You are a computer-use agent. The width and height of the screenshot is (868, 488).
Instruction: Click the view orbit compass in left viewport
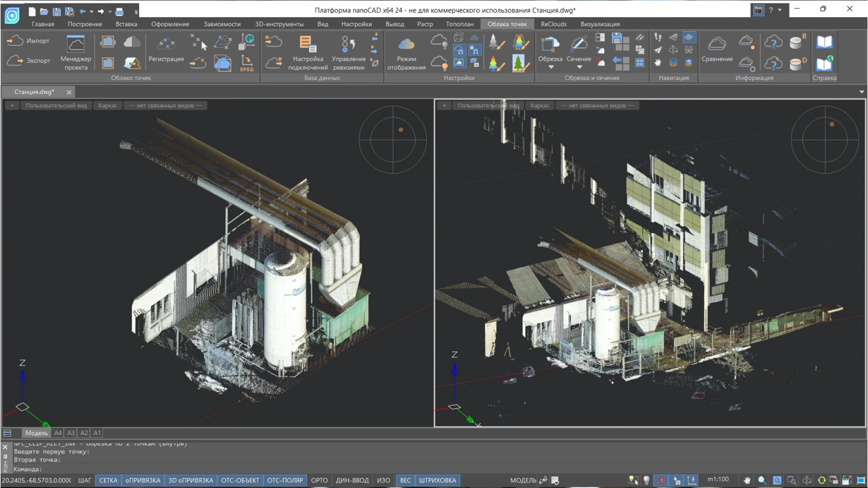393,140
